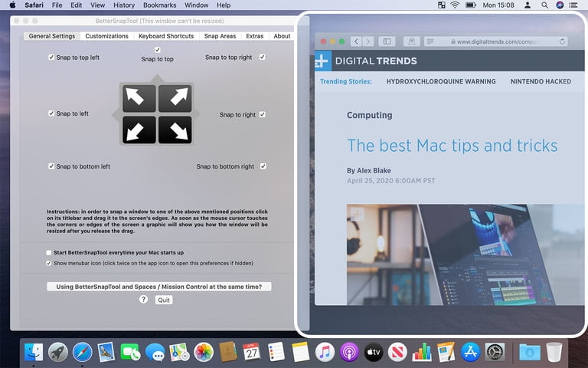Click the Quit button
The image size is (588, 368).
(x=164, y=300)
